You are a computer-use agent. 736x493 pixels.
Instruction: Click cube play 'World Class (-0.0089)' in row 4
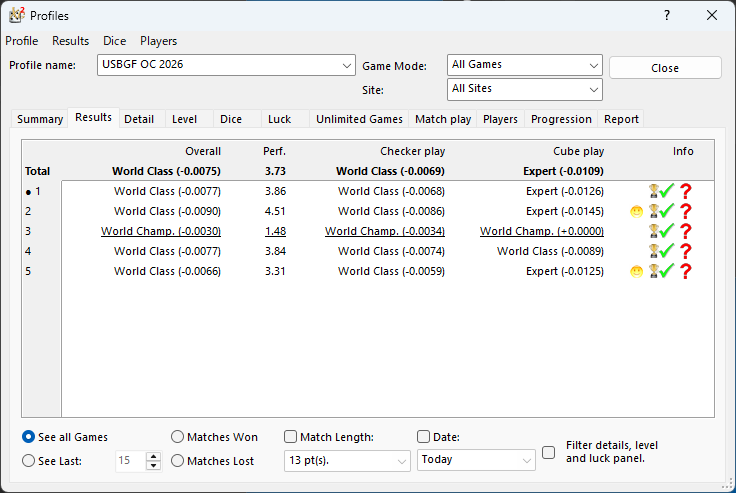click(550, 251)
